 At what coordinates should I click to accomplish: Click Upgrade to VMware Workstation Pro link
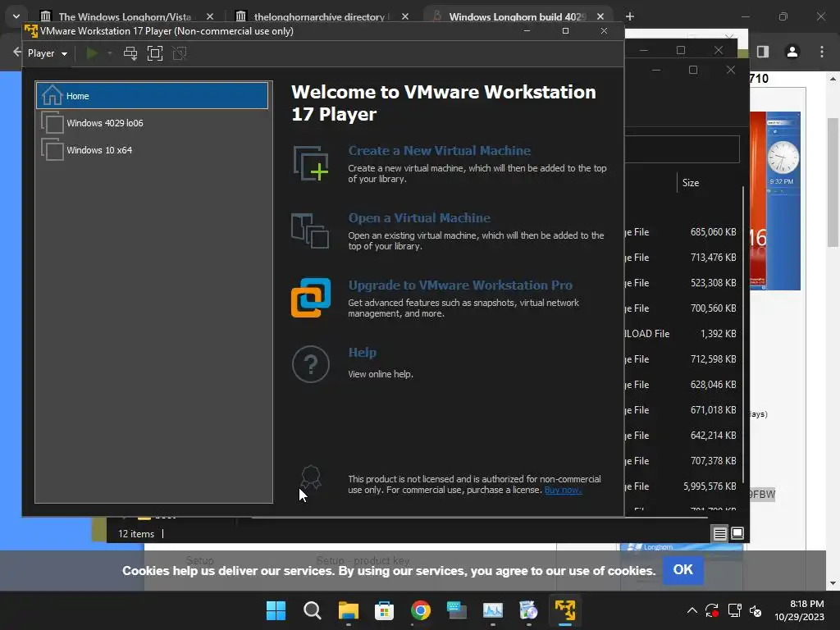click(x=460, y=285)
